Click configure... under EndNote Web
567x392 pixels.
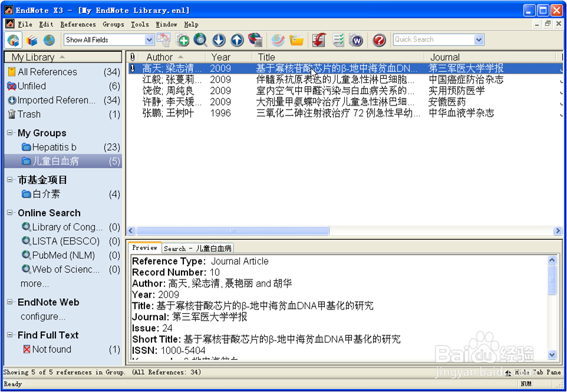43,317
